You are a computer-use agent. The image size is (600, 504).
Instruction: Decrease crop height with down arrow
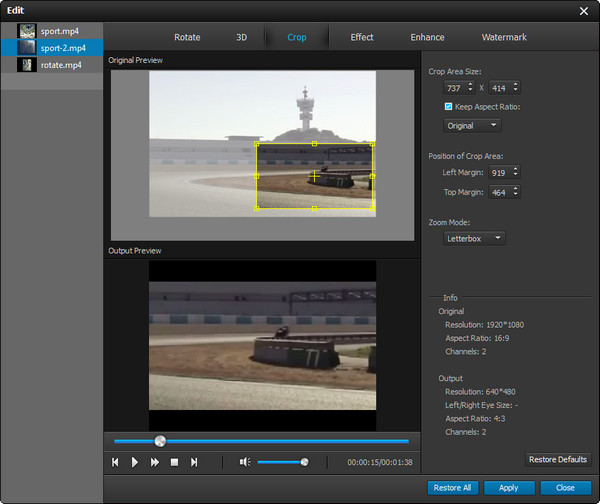(x=515, y=91)
